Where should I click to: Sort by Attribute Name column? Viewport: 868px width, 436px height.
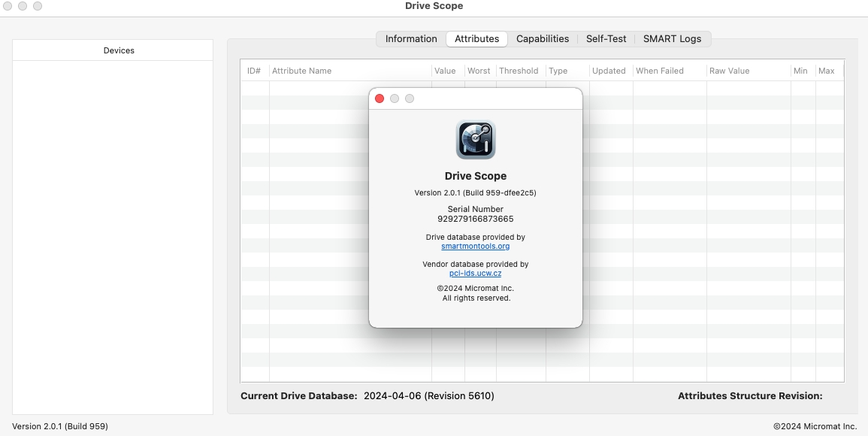pos(301,71)
